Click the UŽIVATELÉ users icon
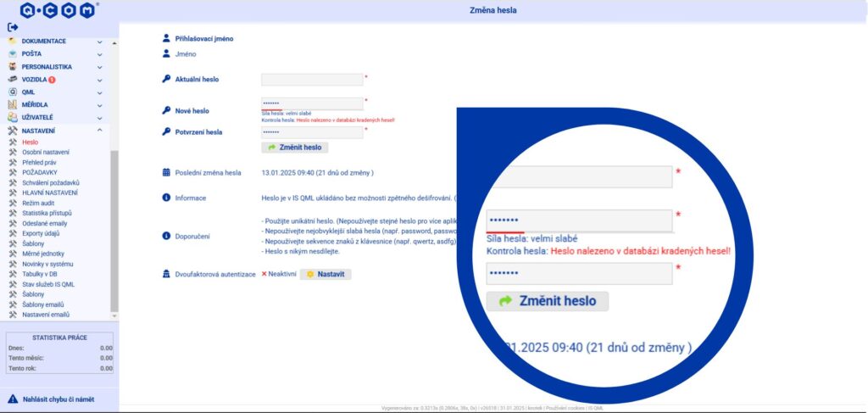This screenshot has width=868, height=413. 13,117
